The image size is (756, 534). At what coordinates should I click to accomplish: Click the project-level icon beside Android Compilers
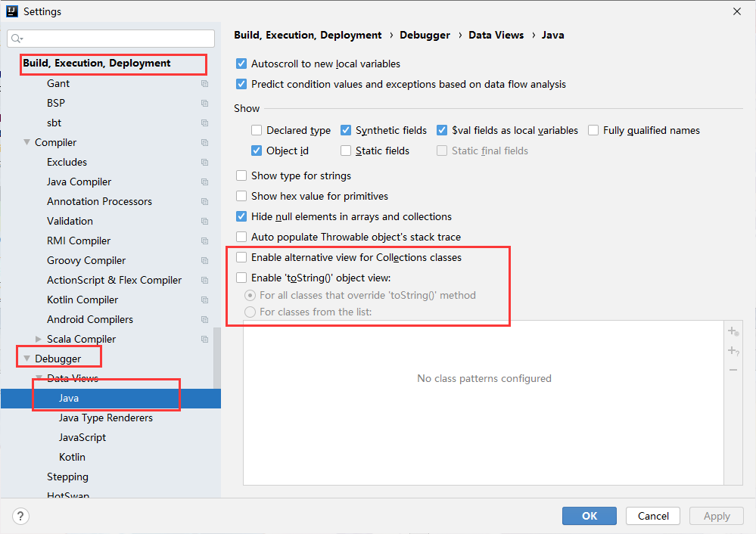[x=204, y=319]
